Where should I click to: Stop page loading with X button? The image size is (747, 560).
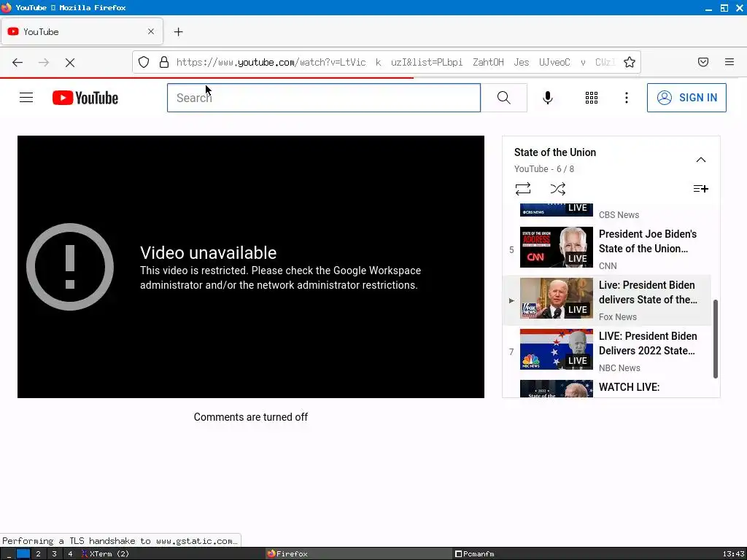[x=70, y=63]
